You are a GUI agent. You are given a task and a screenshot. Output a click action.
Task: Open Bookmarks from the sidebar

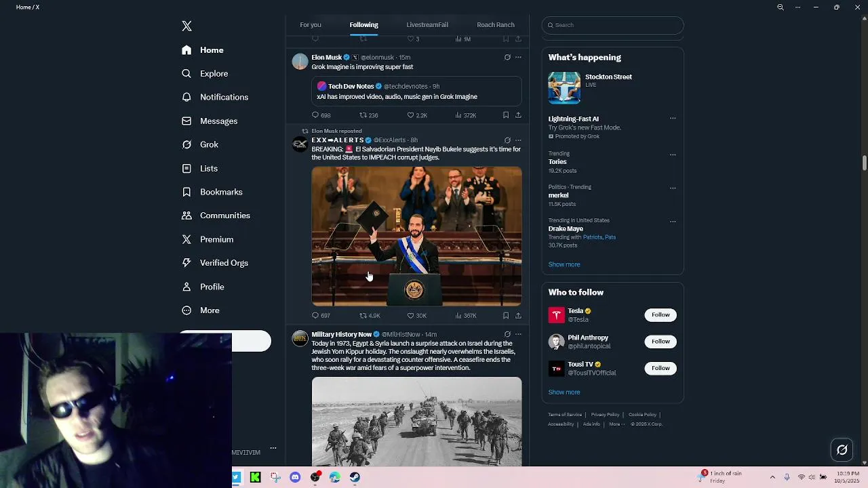[212, 192]
